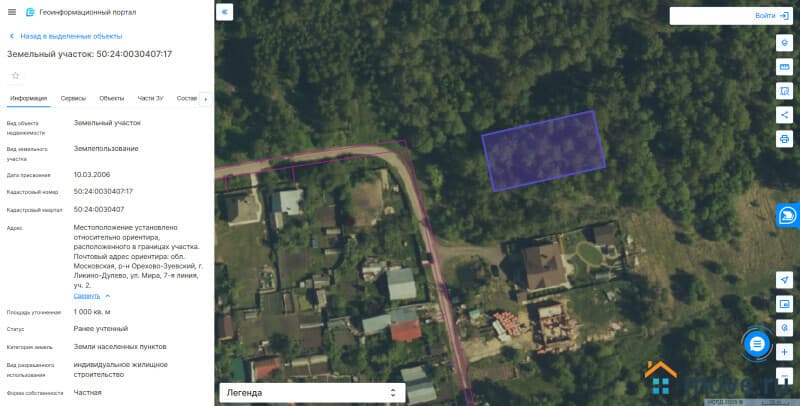Collapse the left info panel
Viewport: 800px width, 406px height.
click(x=224, y=12)
